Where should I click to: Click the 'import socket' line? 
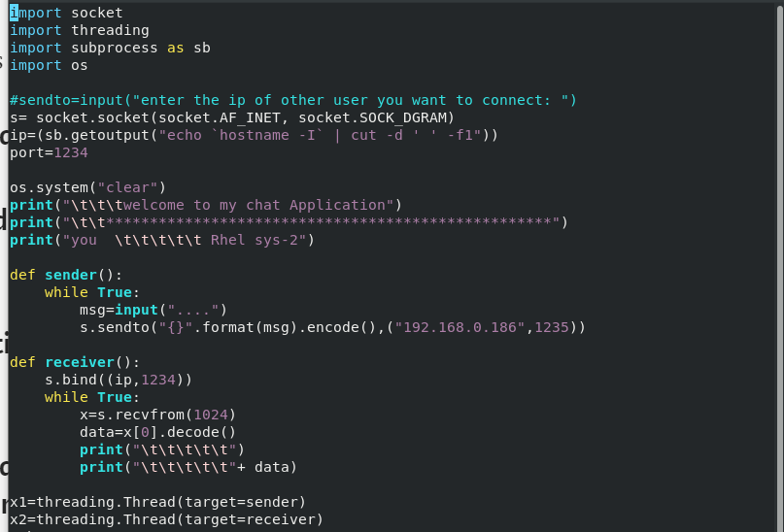pyautogui.click(x=66, y=13)
